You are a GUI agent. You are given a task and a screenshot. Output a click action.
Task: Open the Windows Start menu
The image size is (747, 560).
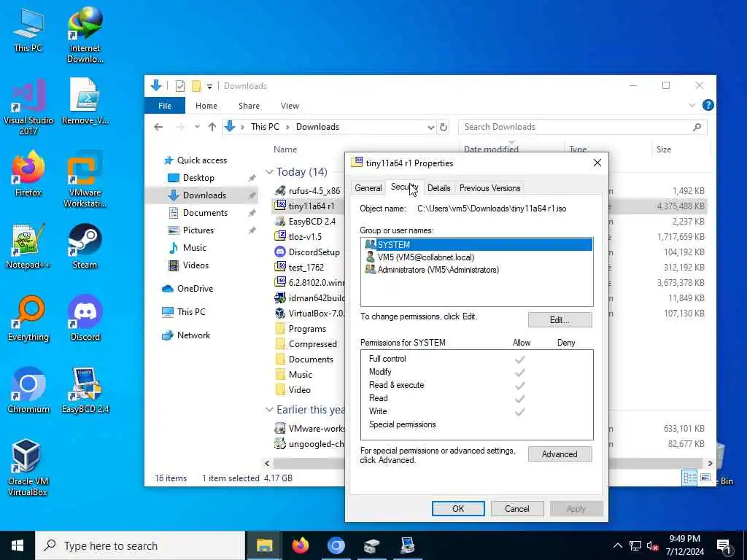pos(18,545)
